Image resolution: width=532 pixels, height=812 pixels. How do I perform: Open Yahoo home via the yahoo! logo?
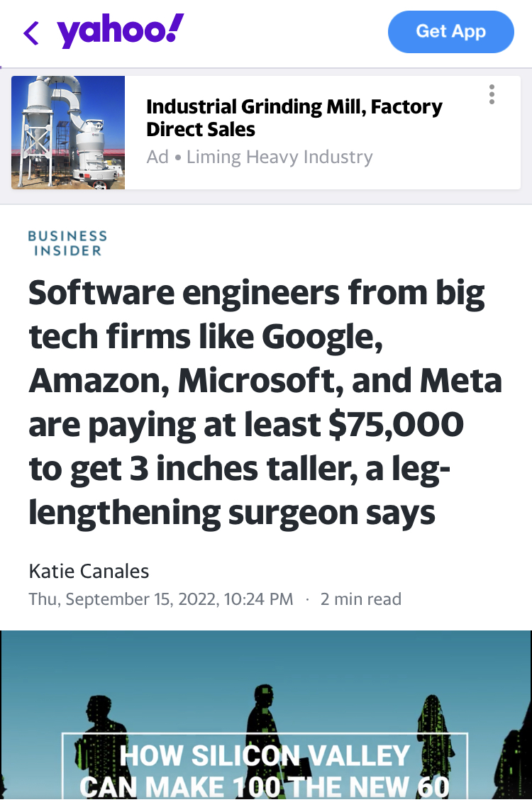pyautogui.click(x=120, y=31)
